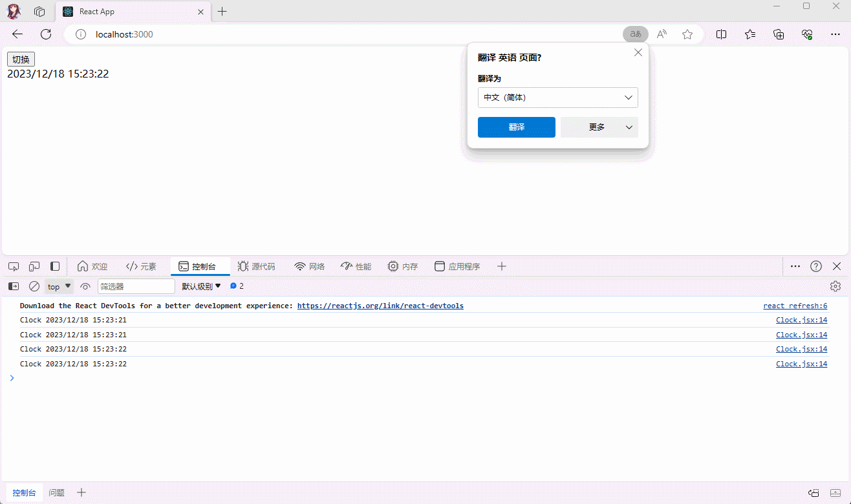Click the 筛选器 filter input field
851x504 pixels.
pos(136,286)
